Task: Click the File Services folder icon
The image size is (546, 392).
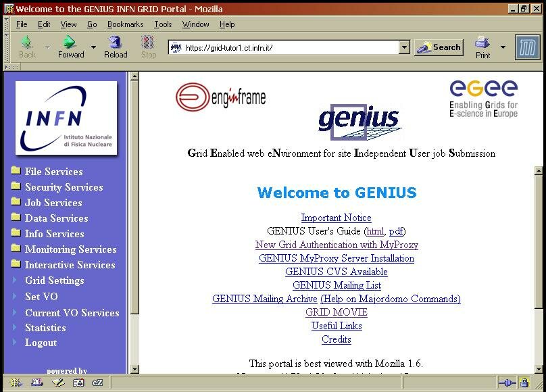Action: coord(16,170)
